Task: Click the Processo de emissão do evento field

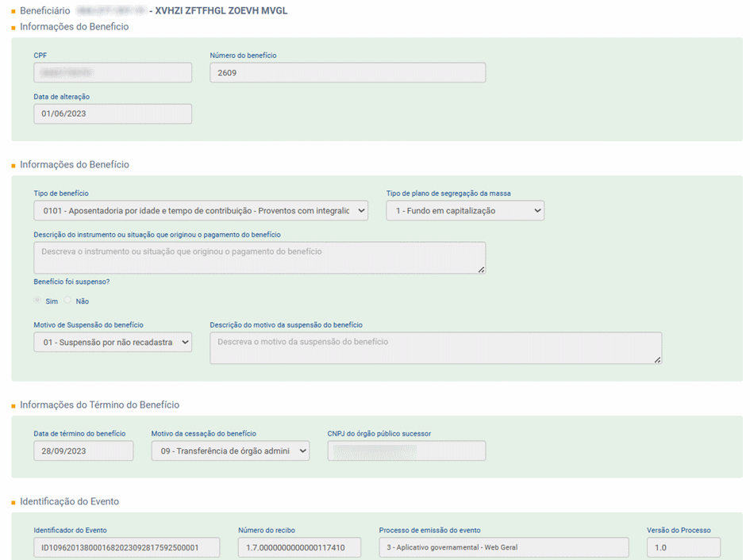Action: (504, 547)
